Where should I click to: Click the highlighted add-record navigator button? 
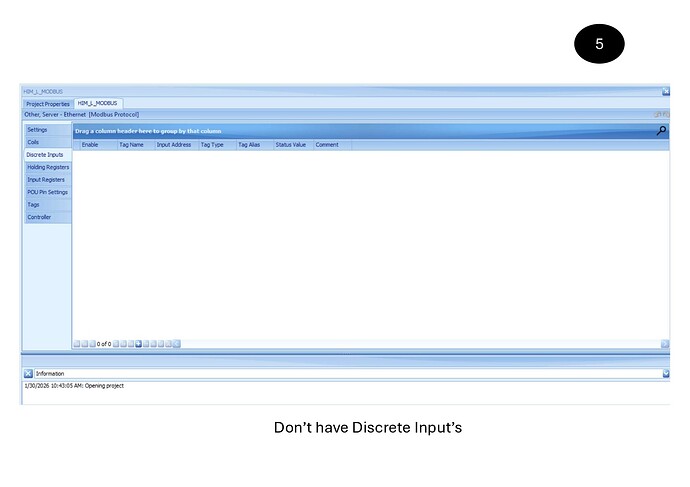138,344
